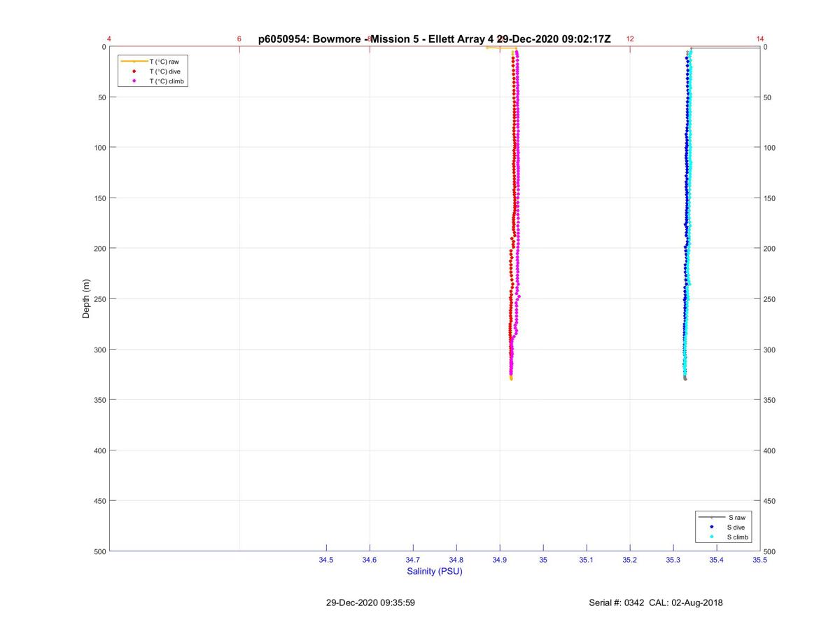Click depth tick 400 on the right axis

(x=769, y=450)
